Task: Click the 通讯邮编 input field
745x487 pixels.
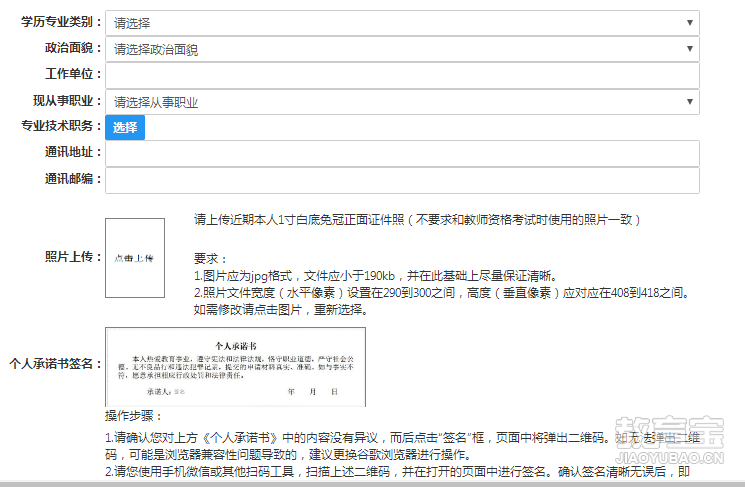Action: click(402, 180)
